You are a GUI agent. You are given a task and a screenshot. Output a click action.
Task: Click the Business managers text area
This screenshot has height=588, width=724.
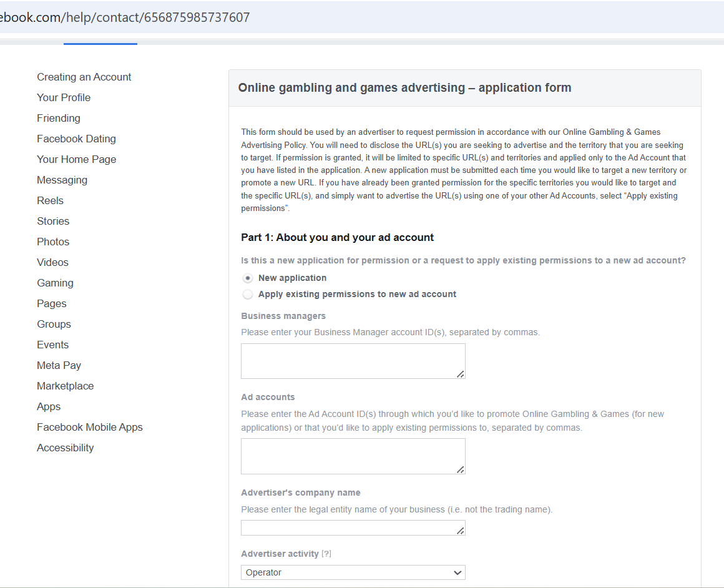[x=353, y=361]
